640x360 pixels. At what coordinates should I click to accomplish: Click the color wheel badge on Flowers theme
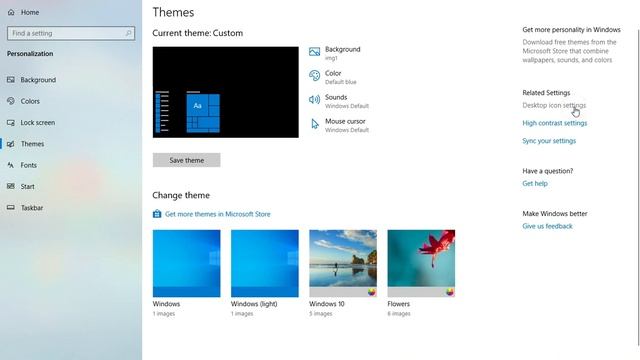click(x=450, y=292)
